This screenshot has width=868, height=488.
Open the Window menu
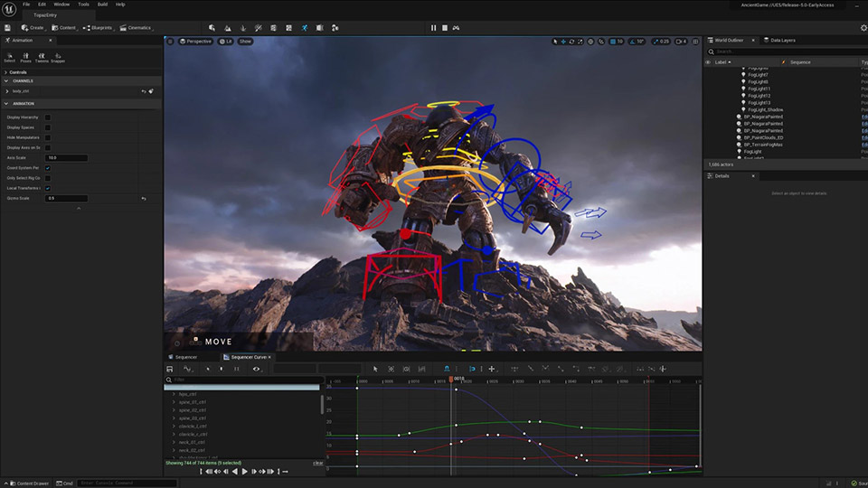[61, 5]
